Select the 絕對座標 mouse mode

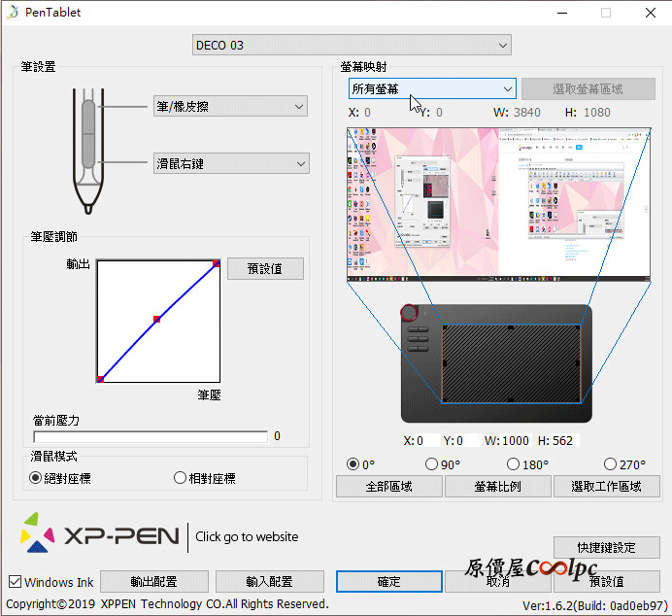[60, 478]
